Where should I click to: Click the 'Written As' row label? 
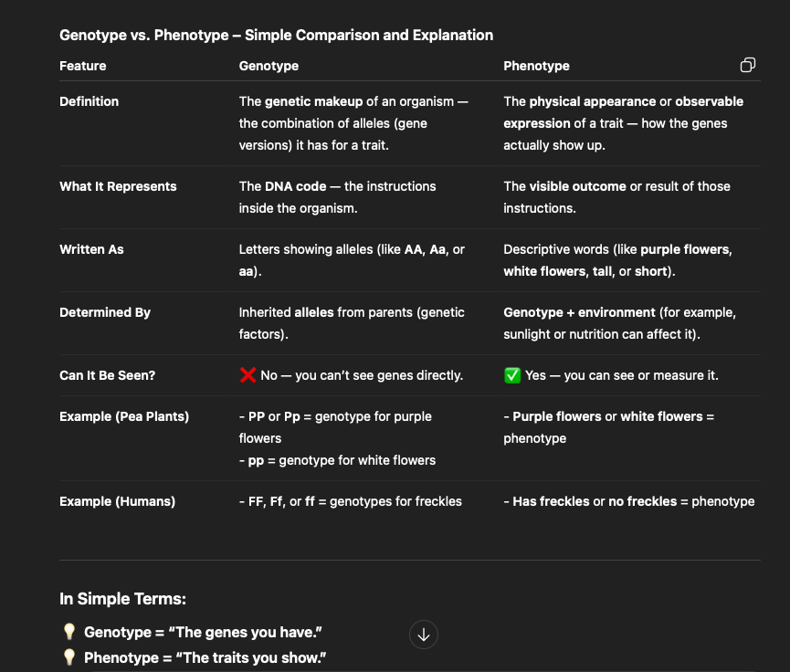91,249
